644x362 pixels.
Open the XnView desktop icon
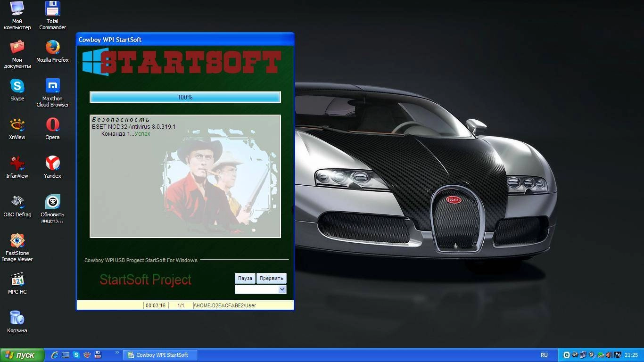(17, 129)
